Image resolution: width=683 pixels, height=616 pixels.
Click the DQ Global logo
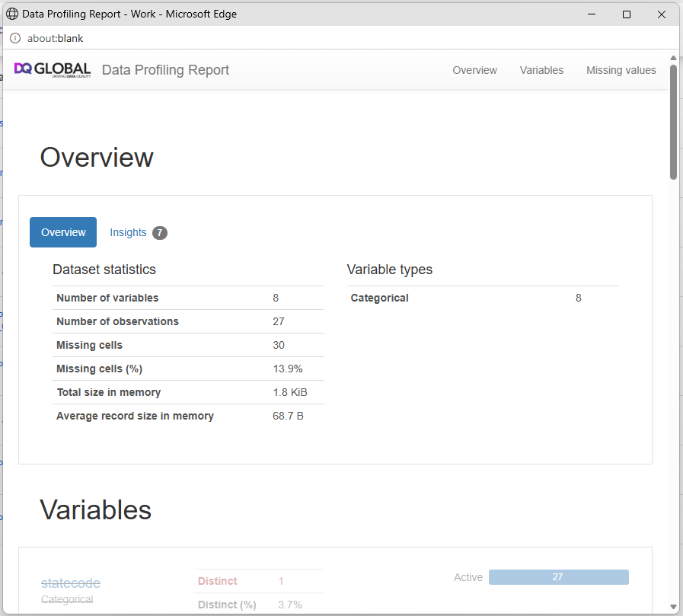[x=53, y=70]
